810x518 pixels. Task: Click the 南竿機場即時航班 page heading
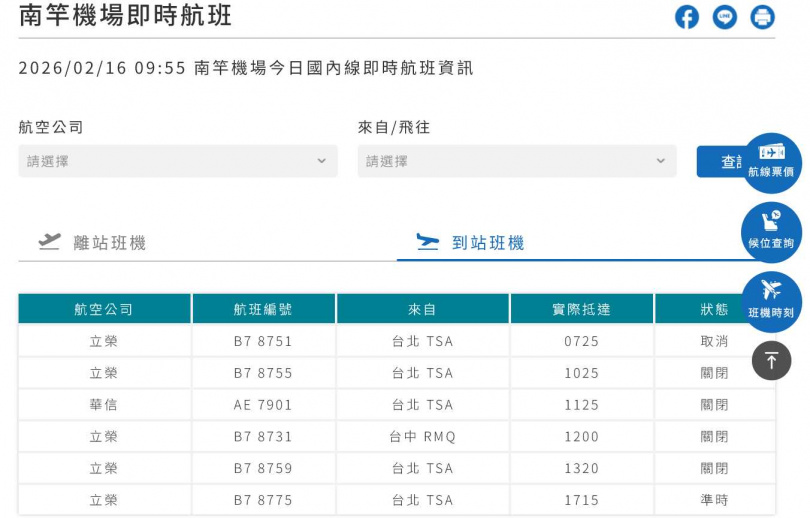point(125,15)
